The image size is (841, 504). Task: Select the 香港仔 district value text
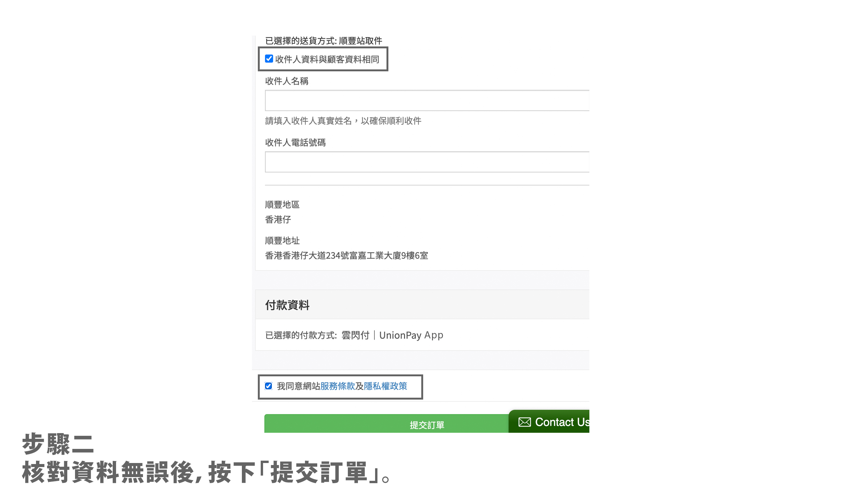pyautogui.click(x=278, y=219)
